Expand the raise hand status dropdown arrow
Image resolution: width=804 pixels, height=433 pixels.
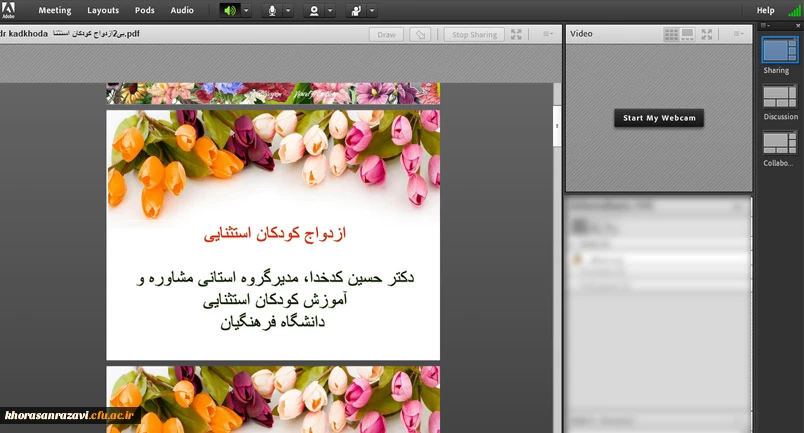tap(372, 11)
